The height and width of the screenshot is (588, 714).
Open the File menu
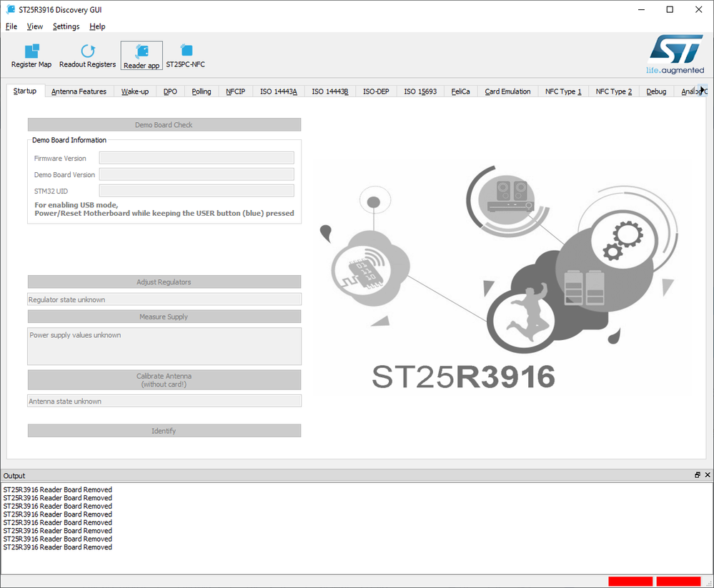[11, 26]
